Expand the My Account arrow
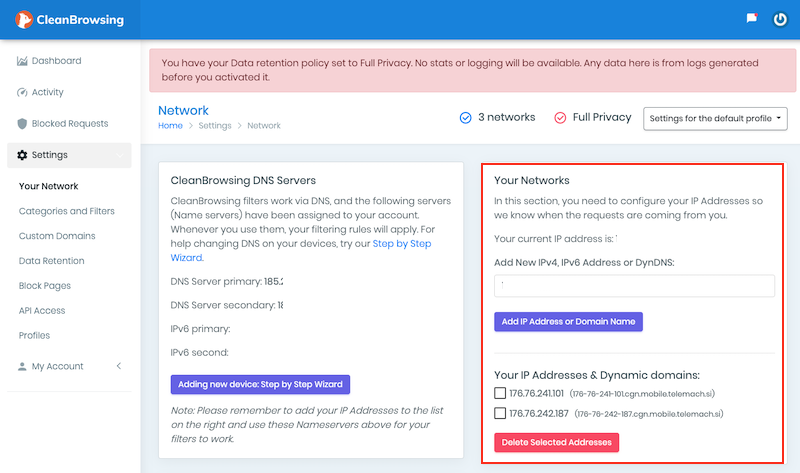Viewport: 800px width, 473px height. click(119, 366)
